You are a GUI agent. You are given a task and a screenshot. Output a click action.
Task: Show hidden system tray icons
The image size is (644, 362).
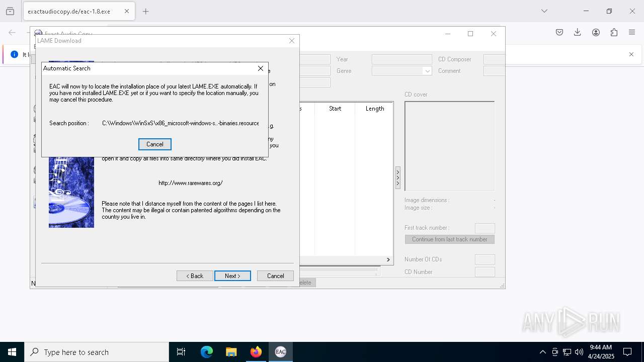pyautogui.click(x=542, y=352)
